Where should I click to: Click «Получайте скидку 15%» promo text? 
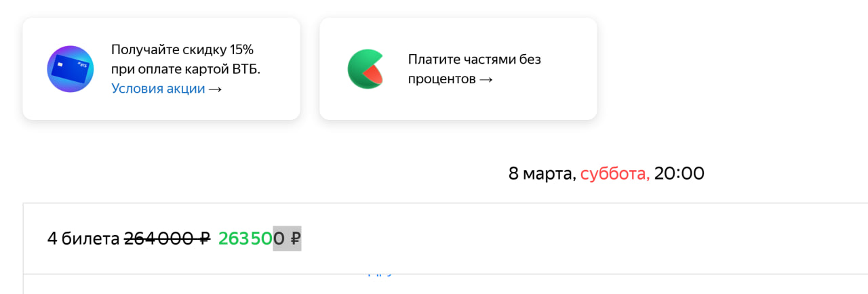(x=182, y=49)
